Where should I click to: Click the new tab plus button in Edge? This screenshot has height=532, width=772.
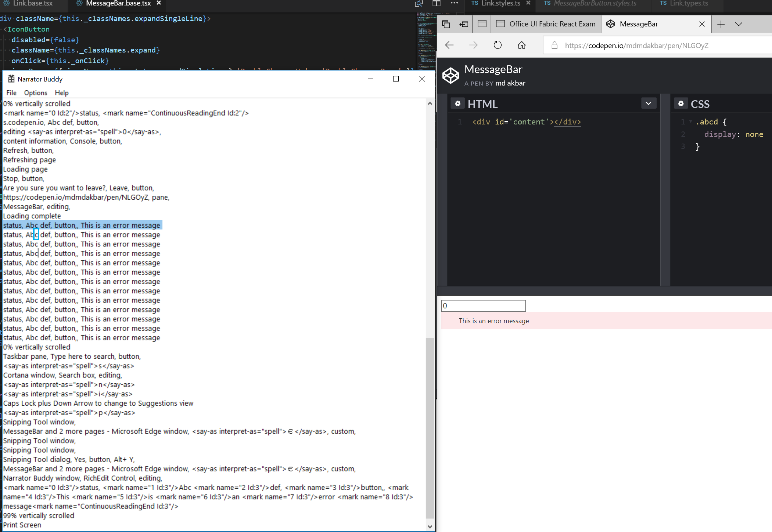point(721,24)
